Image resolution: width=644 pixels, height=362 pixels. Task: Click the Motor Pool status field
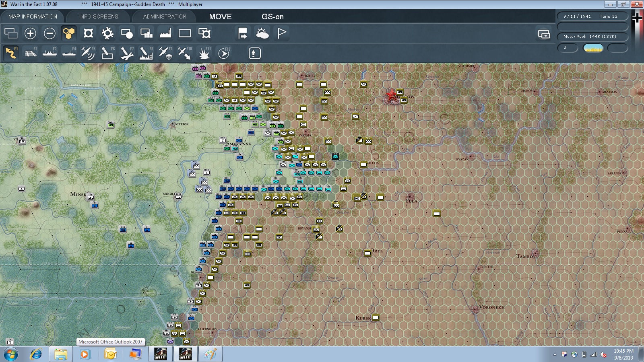(592, 37)
